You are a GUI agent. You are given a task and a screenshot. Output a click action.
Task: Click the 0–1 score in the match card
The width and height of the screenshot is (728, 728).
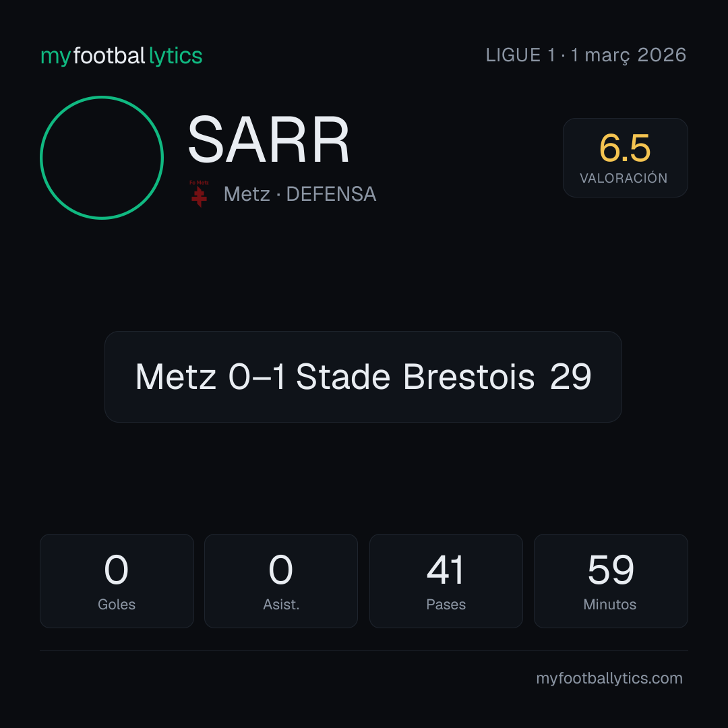[257, 377]
